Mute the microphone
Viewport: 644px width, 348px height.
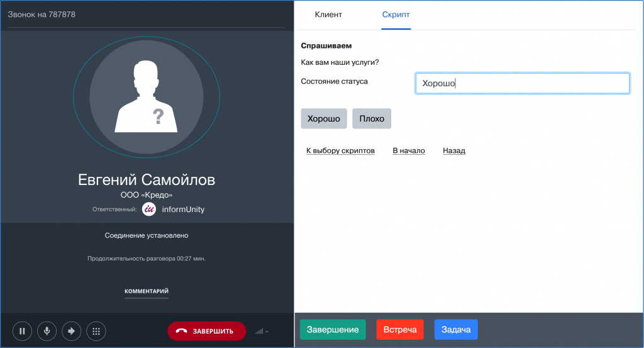[x=47, y=331]
